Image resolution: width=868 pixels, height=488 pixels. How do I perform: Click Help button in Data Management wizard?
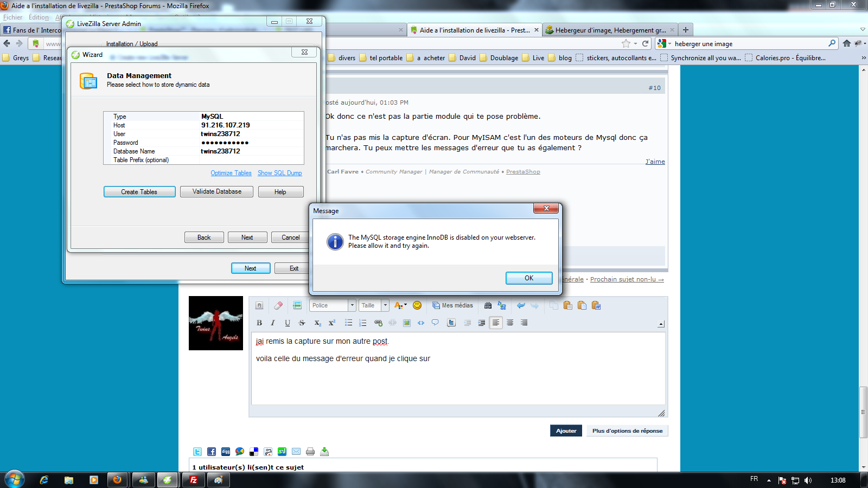[x=280, y=192]
